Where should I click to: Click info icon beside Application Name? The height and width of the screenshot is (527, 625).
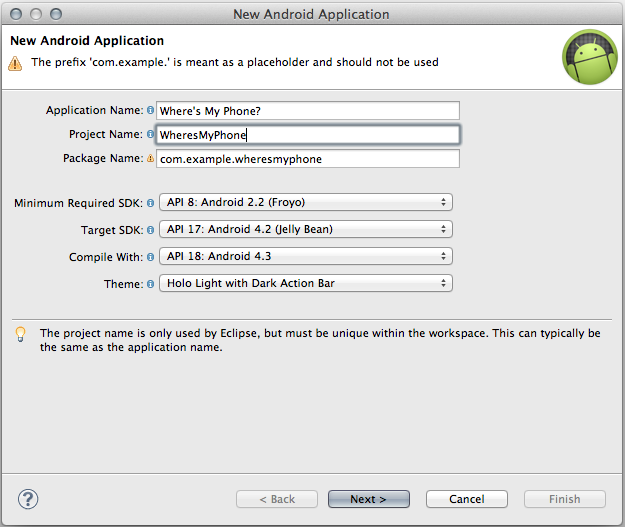150,110
